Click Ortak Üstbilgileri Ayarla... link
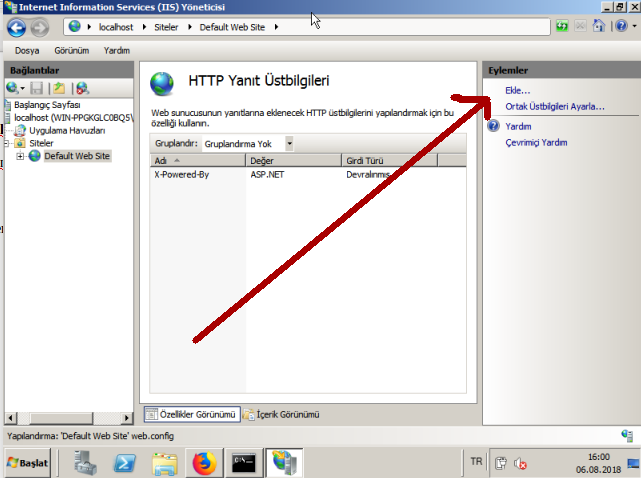The image size is (641, 478). click(x=555, y=107)
